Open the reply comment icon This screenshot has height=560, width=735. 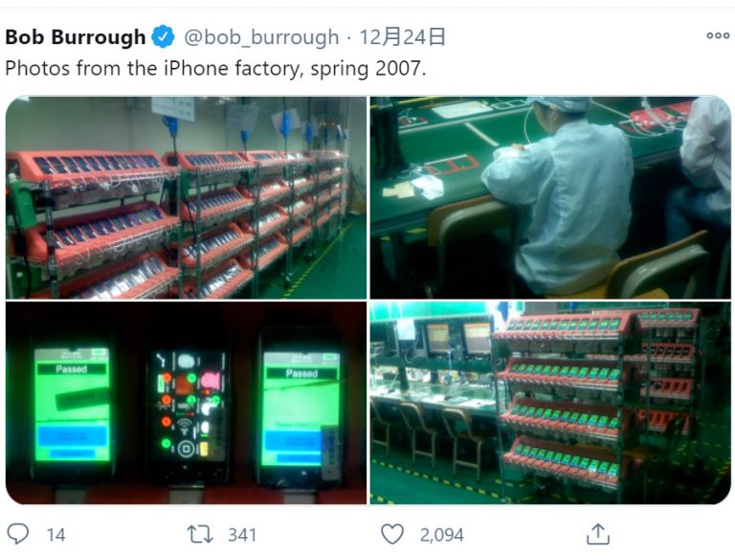click(x=18, y=534)
